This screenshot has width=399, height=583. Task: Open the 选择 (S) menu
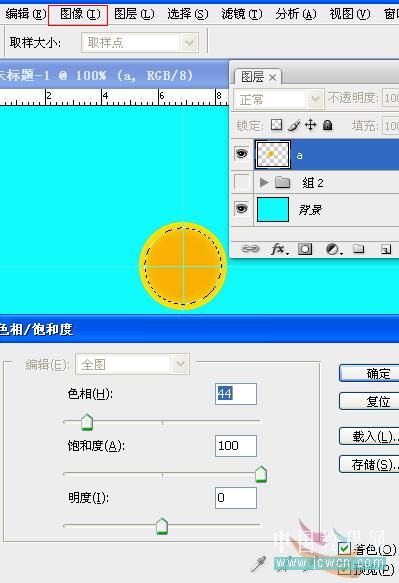[x=188, y=15]
